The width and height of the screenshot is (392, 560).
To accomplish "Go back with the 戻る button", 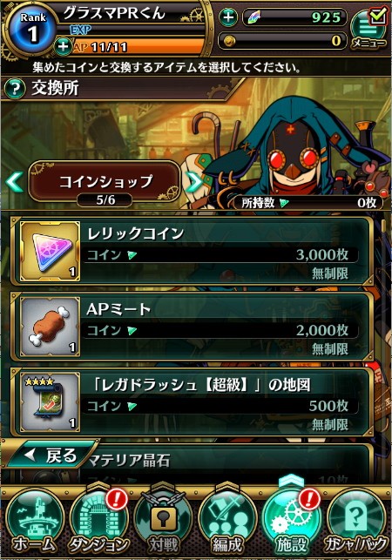I will (x=50, y=455).
